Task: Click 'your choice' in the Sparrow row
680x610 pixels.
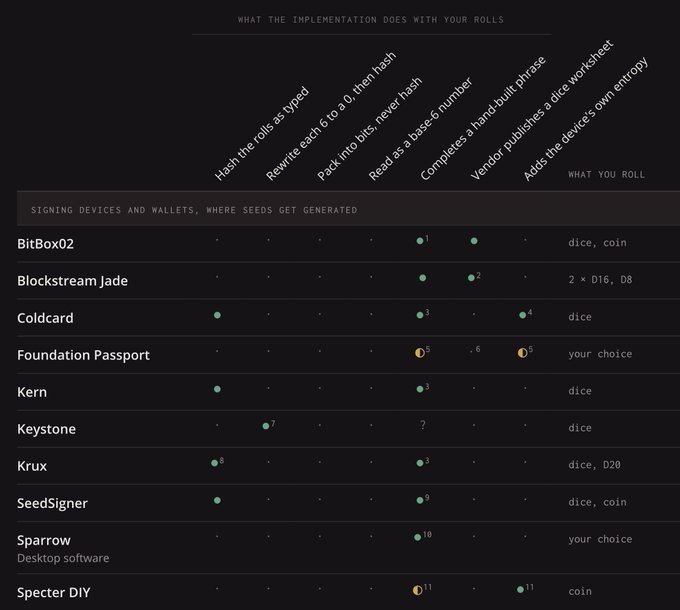Action: coord(600,539)
